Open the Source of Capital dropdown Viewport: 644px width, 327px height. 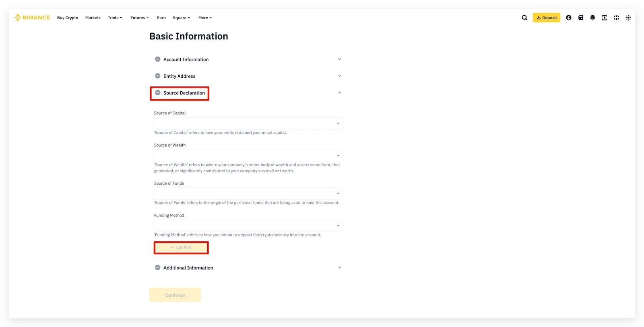click(248, 123)
